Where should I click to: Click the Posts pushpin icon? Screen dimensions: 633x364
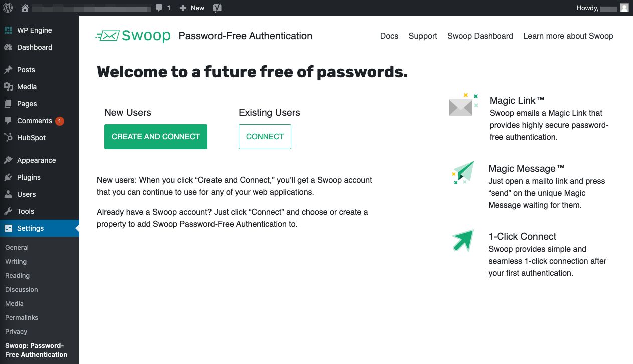pyautogui.click(x=8, y=70)
